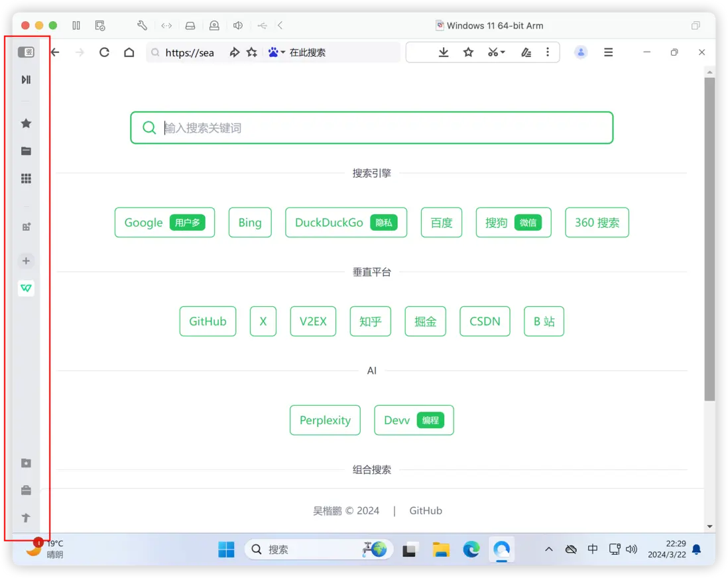Open File Explorer from the taskbar
Screen dimensions: 728x578
pos(441,549)
